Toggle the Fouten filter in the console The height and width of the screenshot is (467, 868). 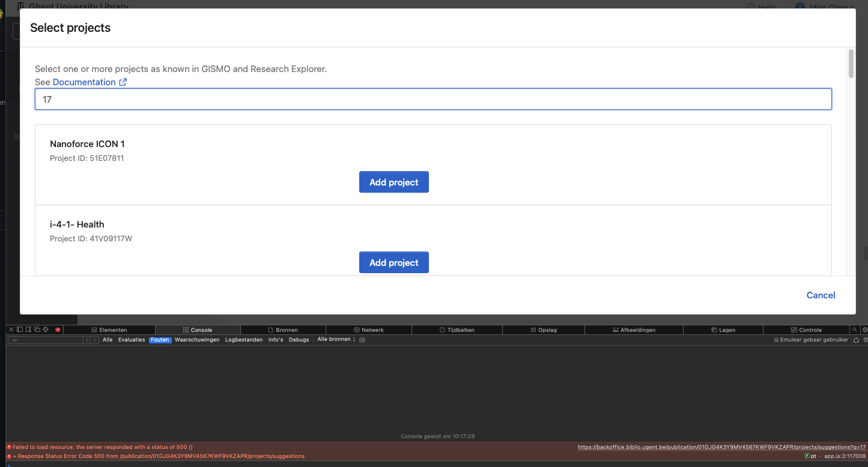[x=160, y=340]
